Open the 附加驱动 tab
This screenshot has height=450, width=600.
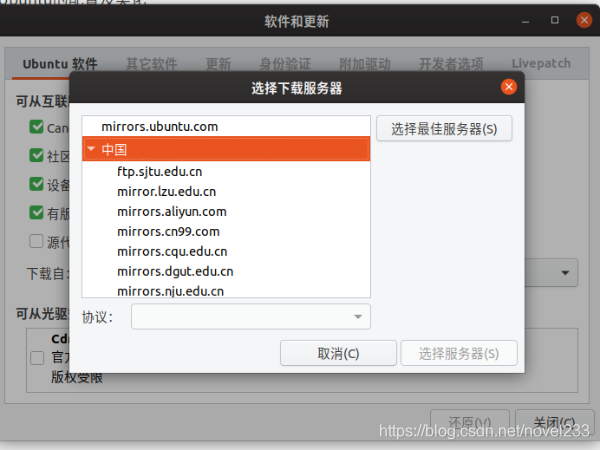365,64
